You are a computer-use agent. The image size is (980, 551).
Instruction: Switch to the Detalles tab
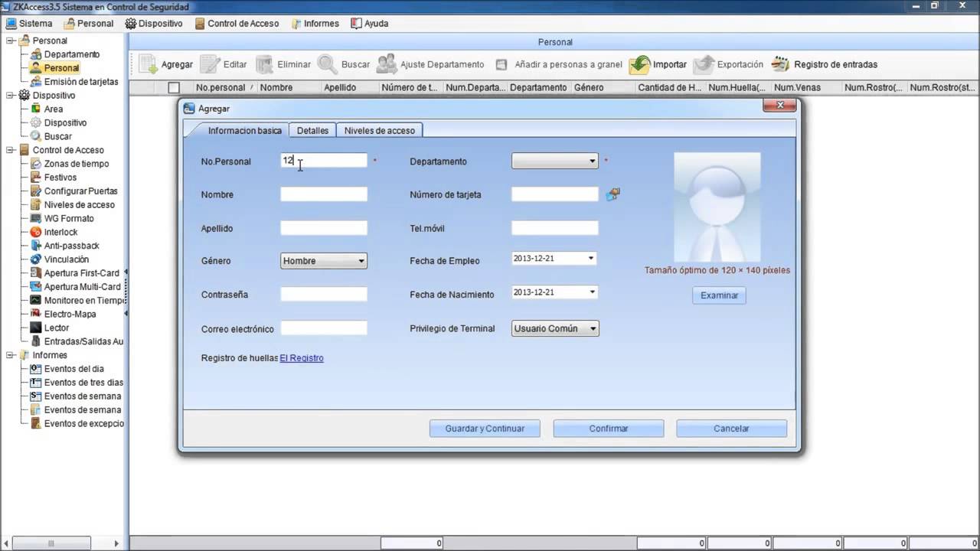click(x=312, y=131)
